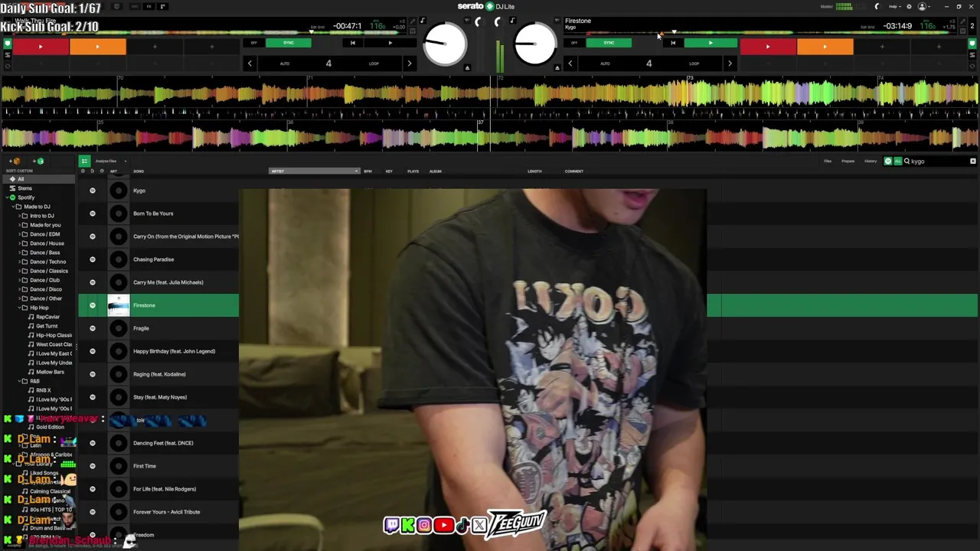Toggle LOOP on right deck
Screen dimensions: 980x551
(x=694, y=64)
